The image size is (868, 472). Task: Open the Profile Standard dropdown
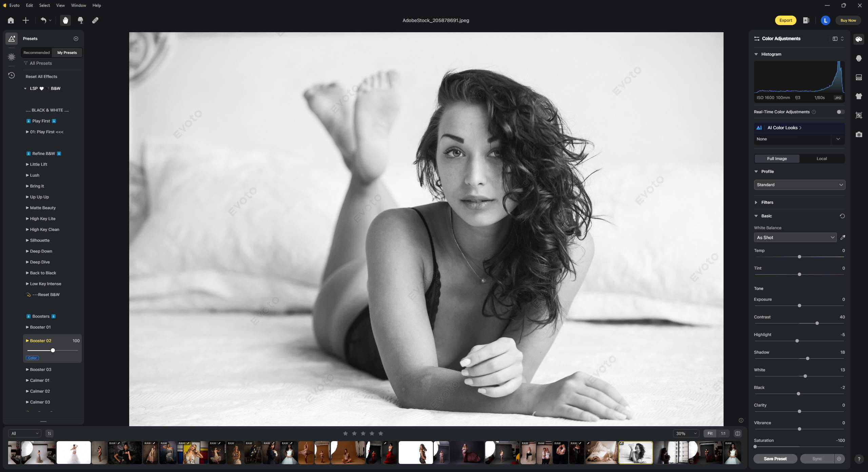[x=799, y=185]
